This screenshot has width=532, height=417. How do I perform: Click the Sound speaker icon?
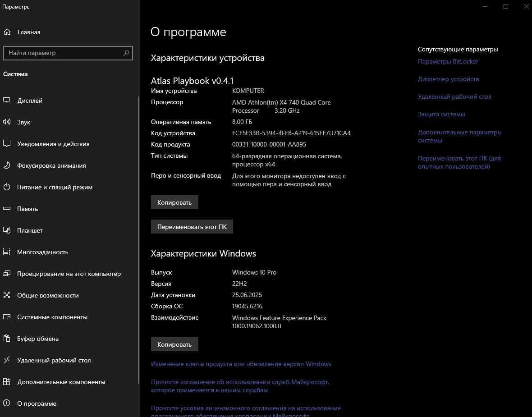coord(7,122)
